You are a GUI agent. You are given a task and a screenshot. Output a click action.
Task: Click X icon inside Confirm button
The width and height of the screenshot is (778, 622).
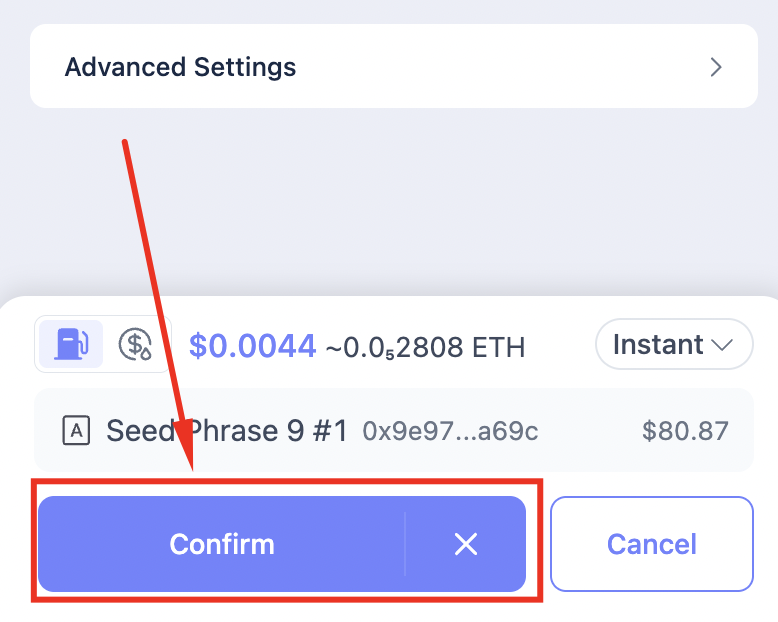465,544
